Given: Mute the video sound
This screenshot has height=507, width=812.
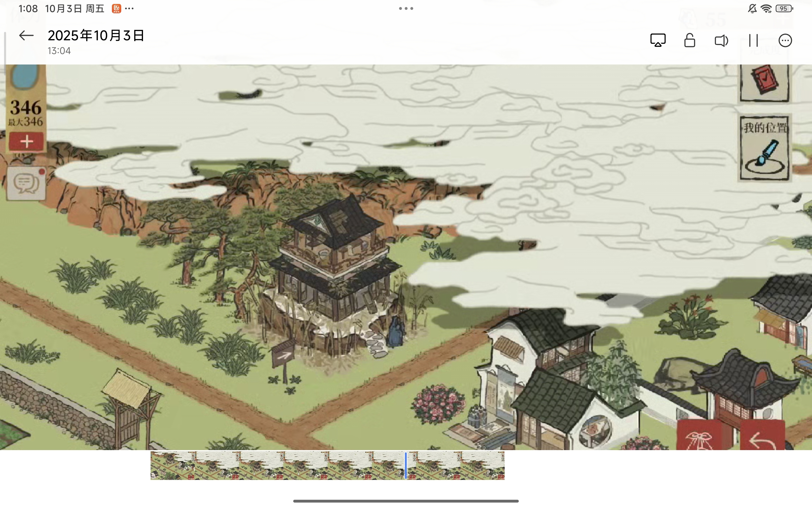Looking at the screenshot, I should (721, 41).
